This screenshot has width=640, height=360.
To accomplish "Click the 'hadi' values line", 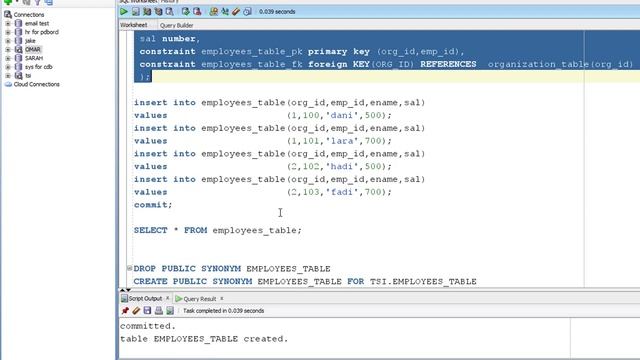I will pos(263,166).
